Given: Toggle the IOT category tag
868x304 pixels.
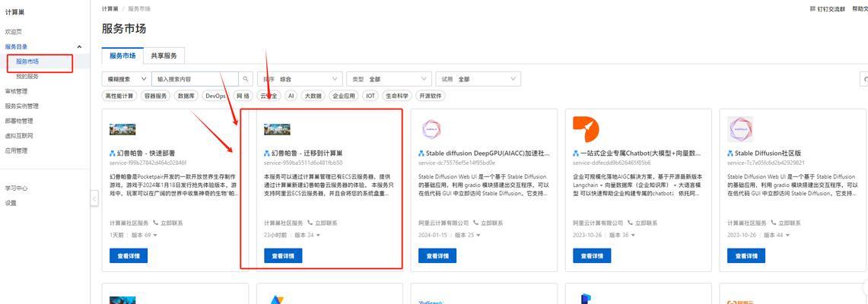Looking at the screenshot, I should 370,96.
